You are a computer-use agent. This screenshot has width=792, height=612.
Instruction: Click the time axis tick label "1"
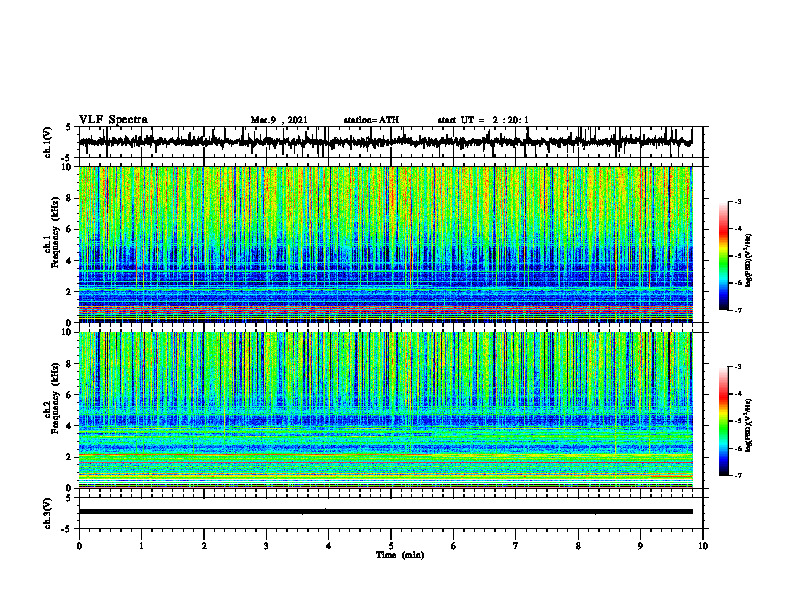click(141, 546)
